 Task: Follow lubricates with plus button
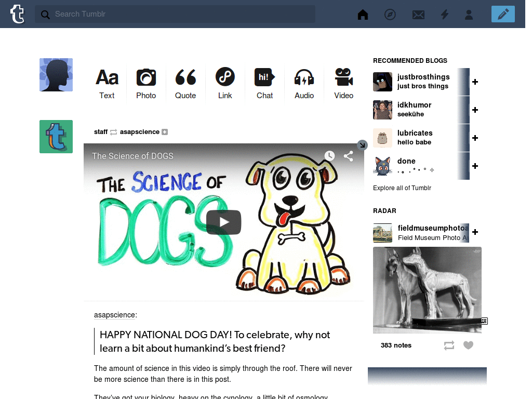pyautogui.click(x=475, y=138)
